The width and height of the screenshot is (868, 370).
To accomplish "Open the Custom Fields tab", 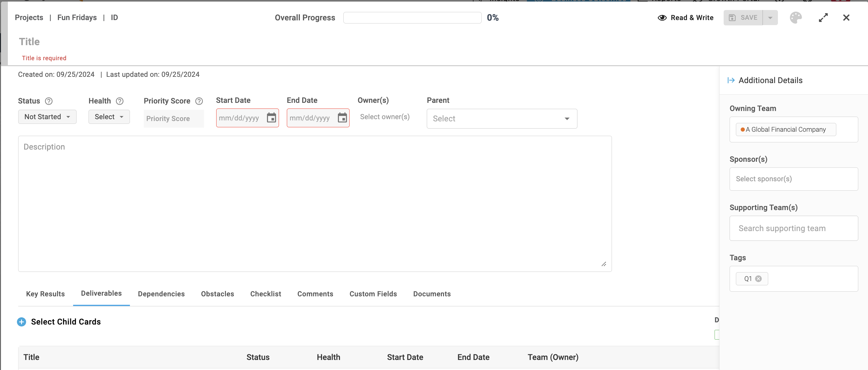I will click(373, 293).
